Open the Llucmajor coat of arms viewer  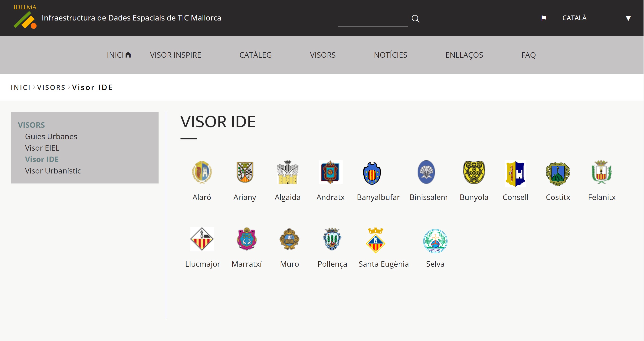pyautogui.click(x=202, y=239)
